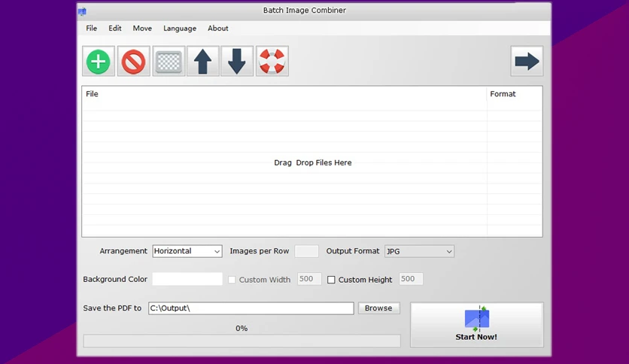Open the File menu
Viewport: 629px width, 364px height.
(x=92, y=29)
